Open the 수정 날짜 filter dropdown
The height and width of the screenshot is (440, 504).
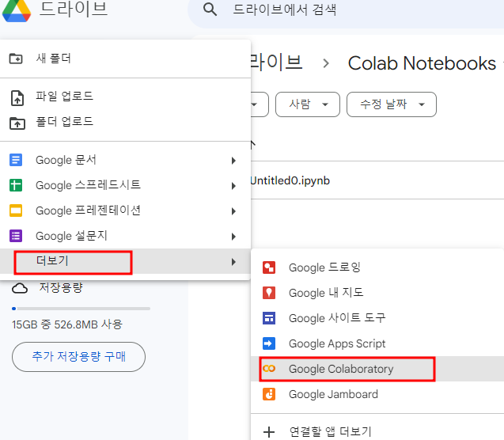coord(391,104)
